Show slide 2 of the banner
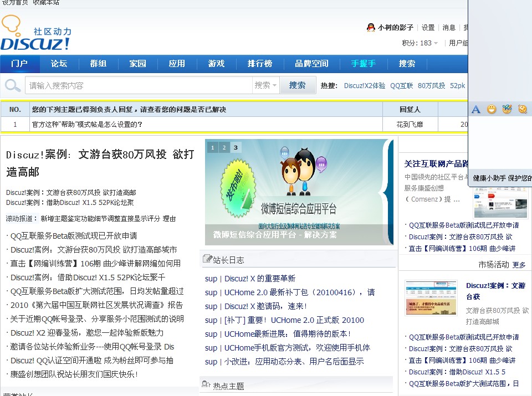This screenshot has height=396, width=532. point(224,147)
